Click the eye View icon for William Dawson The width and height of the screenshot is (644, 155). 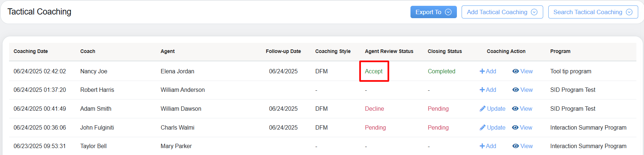point(515,109)
